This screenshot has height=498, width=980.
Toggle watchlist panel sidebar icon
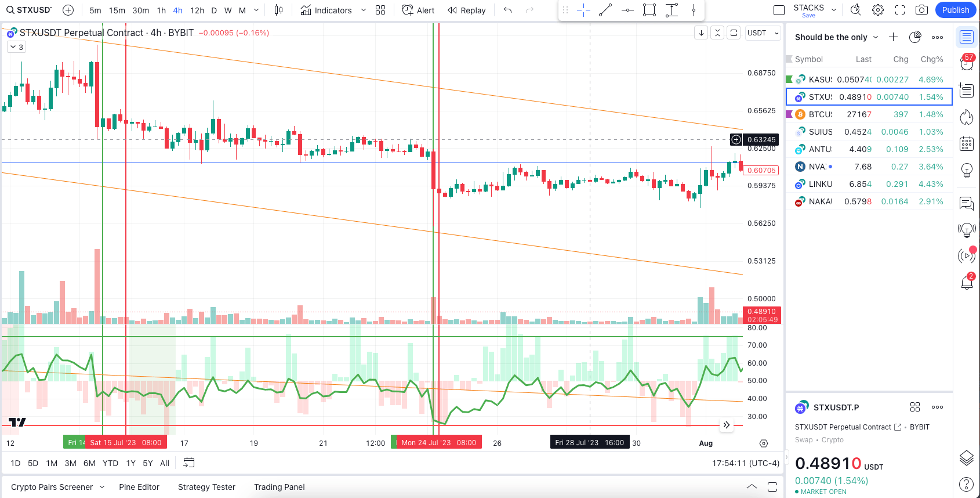(x=967, y=37)
